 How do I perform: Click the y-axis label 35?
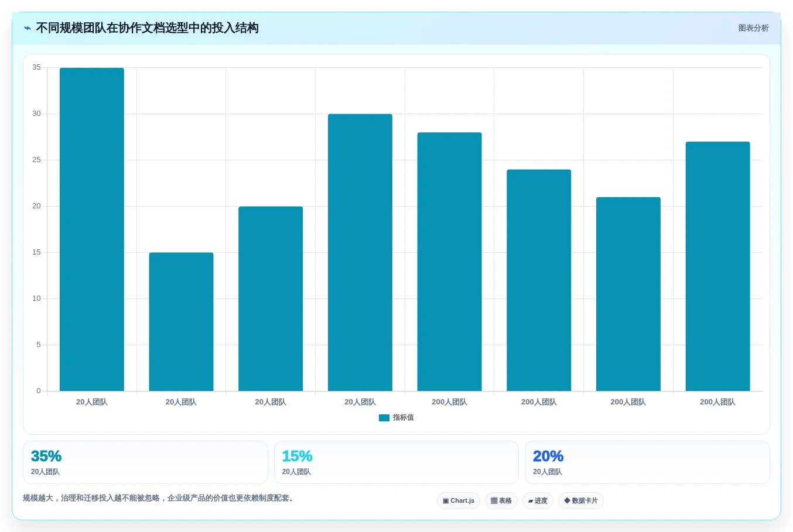click(36, 67)
